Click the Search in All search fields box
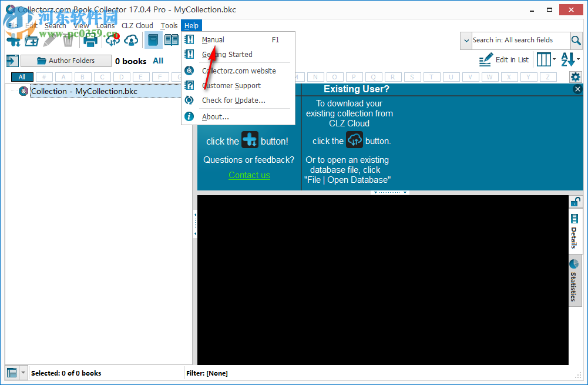Viewport: 588px width, 385px height. [x=520, y=40]
